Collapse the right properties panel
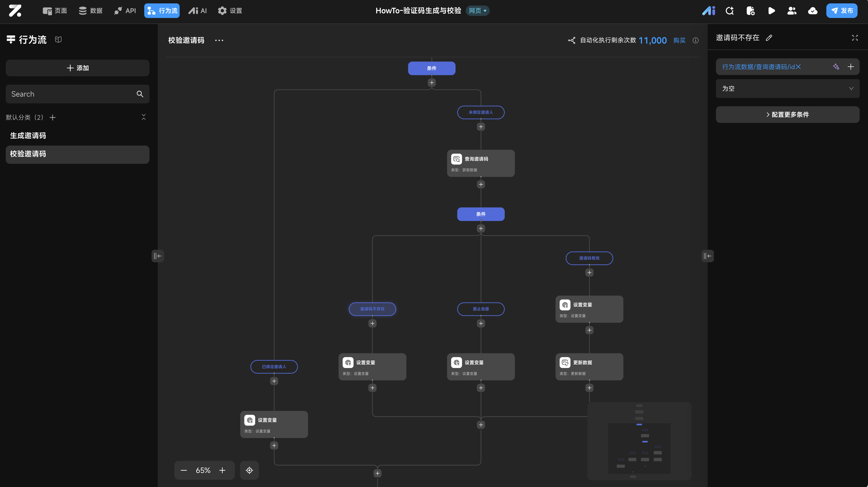The height and width of the screenshot is (487, 868). (707, 256)
